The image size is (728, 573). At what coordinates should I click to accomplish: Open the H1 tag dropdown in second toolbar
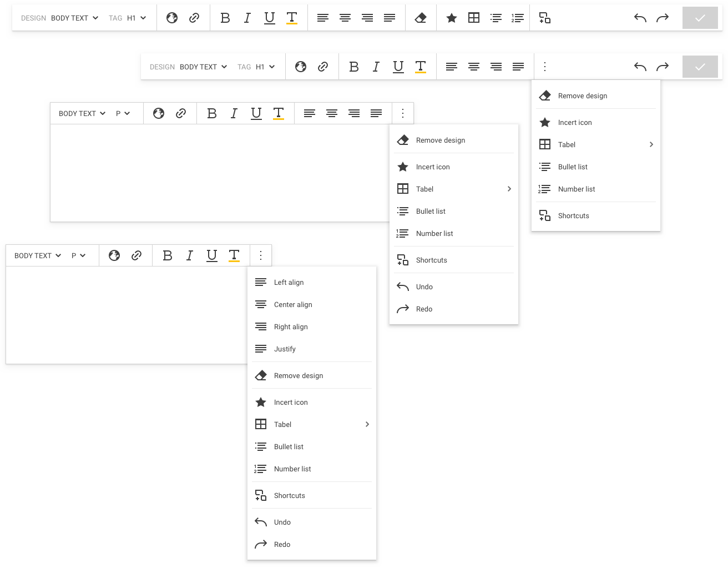tap(265, 67)
